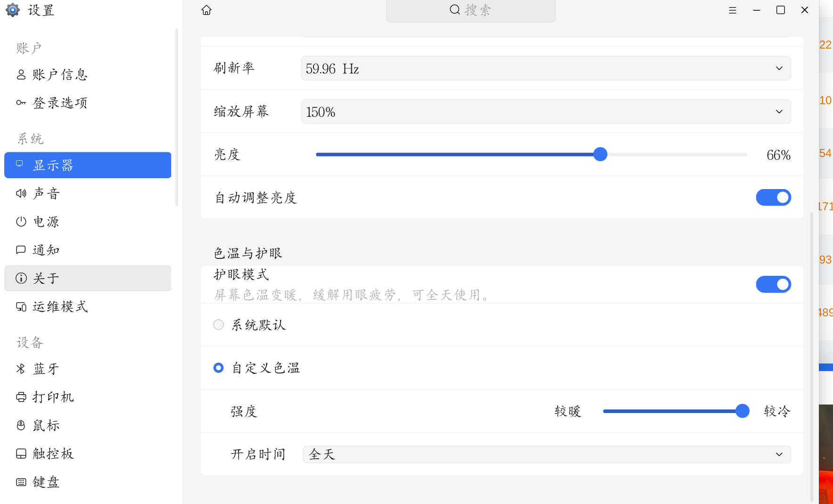Click the 设备 section header in sidebar

30,342
